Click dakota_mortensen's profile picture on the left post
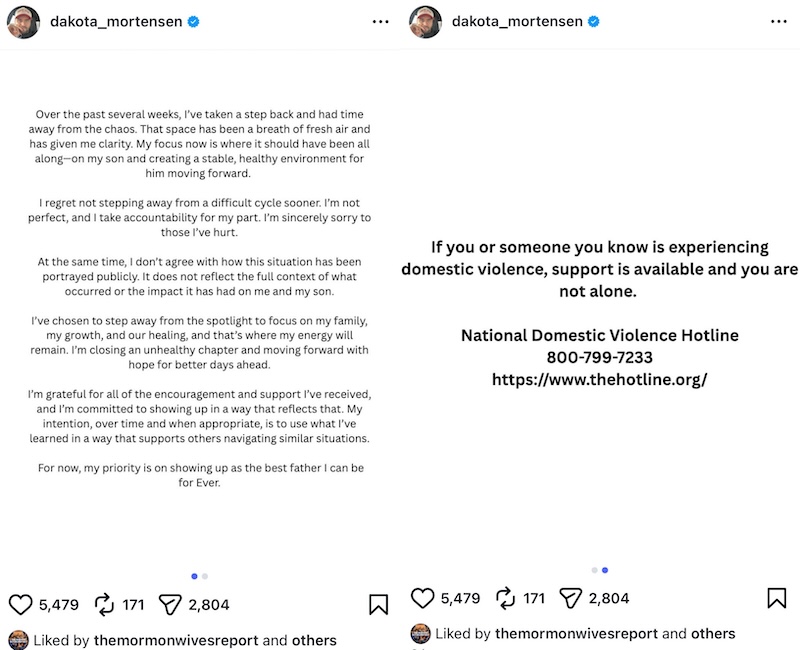Image resolution: width=800 pixels, height=650 pixels. click(x=23, y=21)
